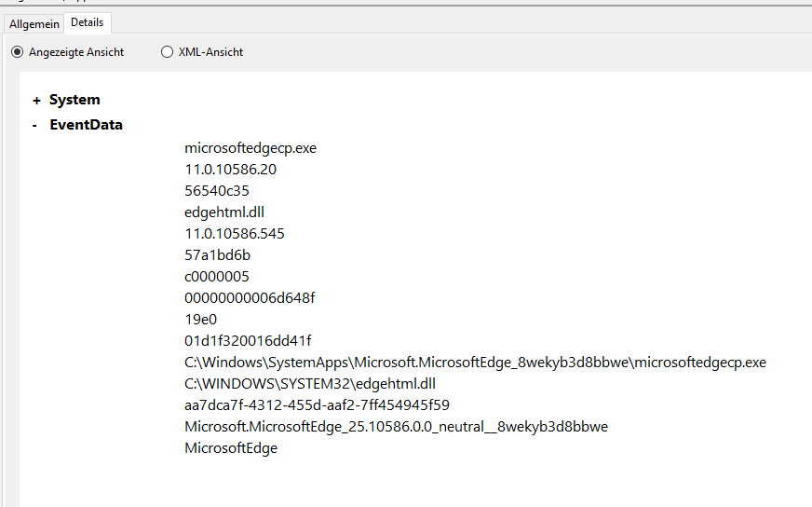Select the Angezeigte Ansicht radio button
This screenshot has width=812, height=507.
(17, 52)
